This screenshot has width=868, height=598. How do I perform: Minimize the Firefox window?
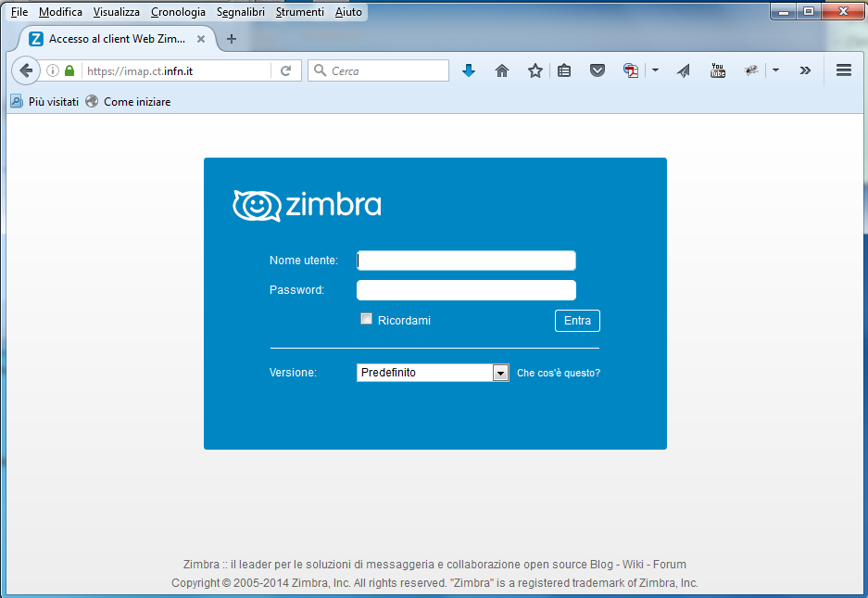coord(784,12)
